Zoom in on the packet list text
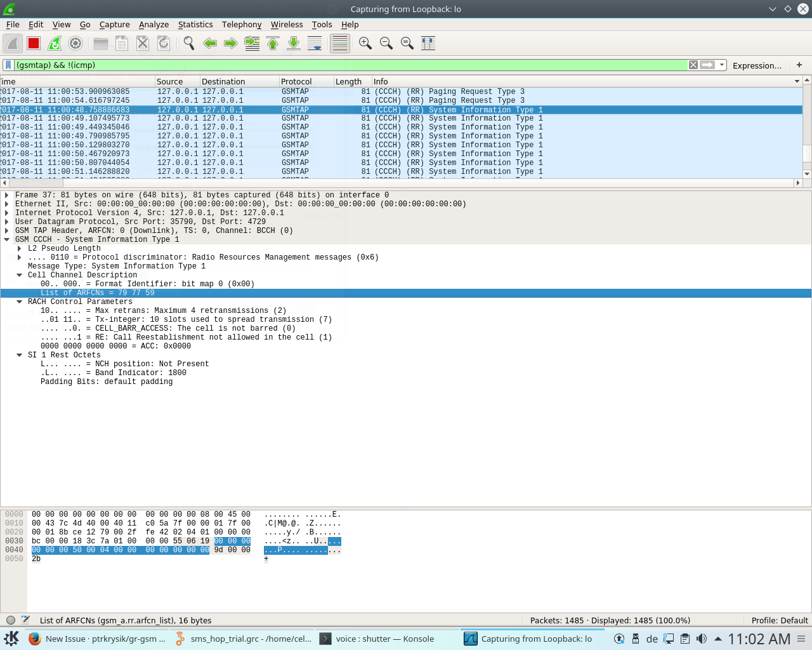 pos(365,43)
